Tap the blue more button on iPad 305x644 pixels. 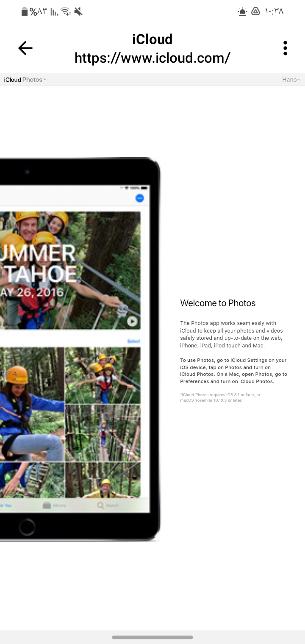(139, 198)
